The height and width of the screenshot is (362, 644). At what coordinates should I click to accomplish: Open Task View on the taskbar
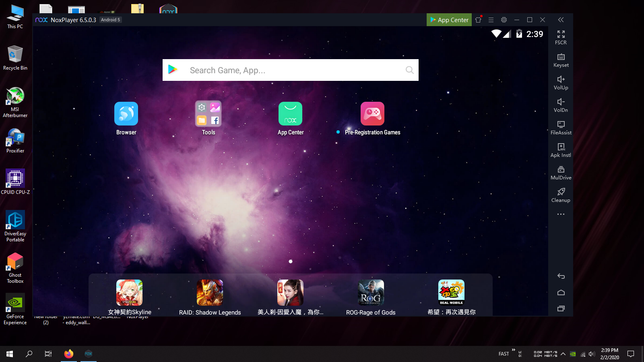[x=48, y=354]
